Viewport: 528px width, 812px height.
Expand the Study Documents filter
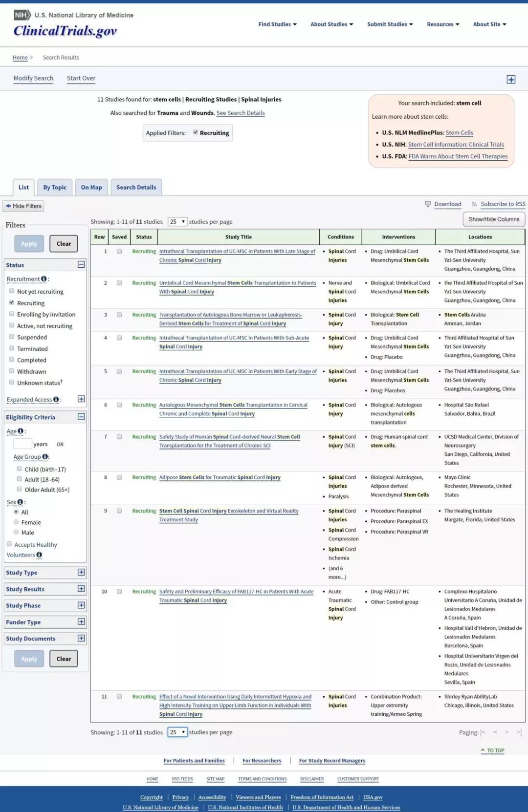pyautogui.click(x=81, y=638)
